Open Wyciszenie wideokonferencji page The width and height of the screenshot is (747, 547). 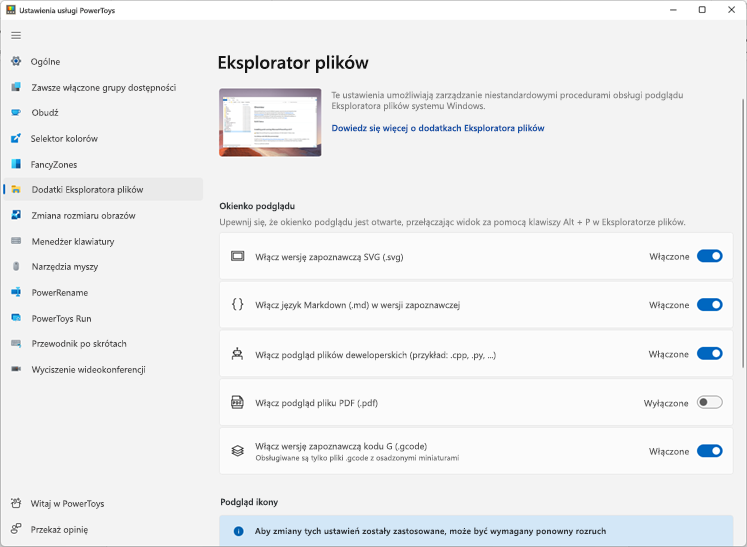(x=103, y=370)
